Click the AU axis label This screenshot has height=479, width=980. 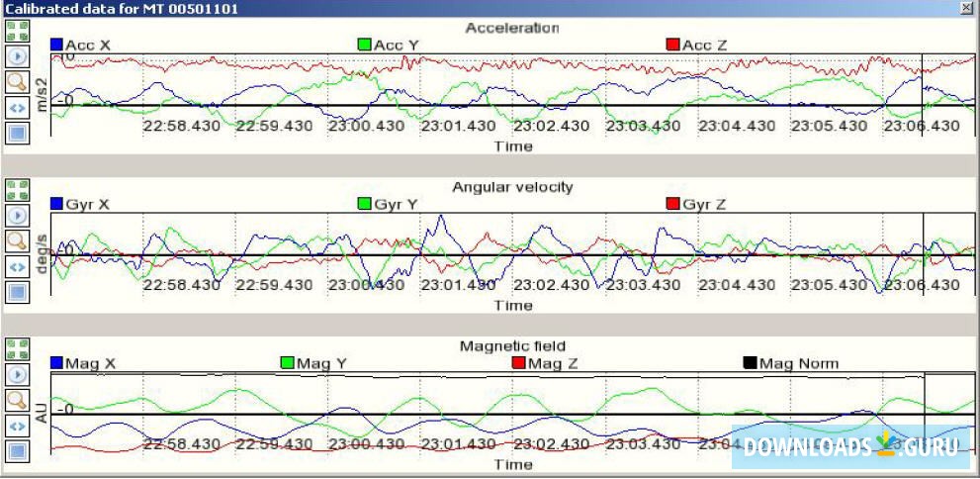pos(42,414)
